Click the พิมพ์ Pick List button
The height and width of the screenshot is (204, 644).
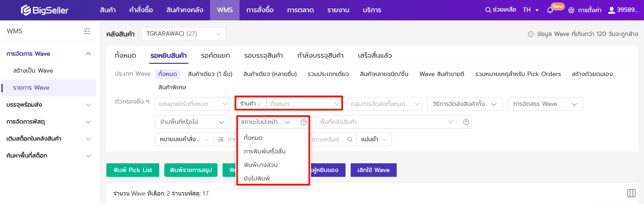coord(132,170)
